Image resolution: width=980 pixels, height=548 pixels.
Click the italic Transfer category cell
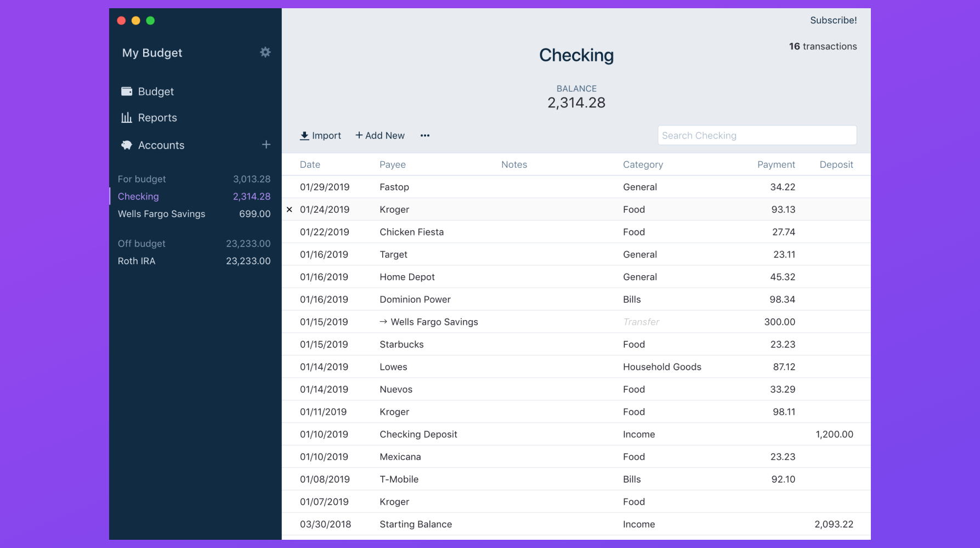pyautogui.click(x=641, y=322)
